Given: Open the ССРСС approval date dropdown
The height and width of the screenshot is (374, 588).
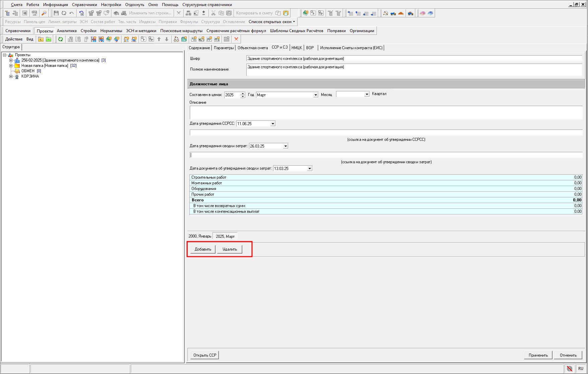Looking at the screenshot, I should [x=273, y=124].
